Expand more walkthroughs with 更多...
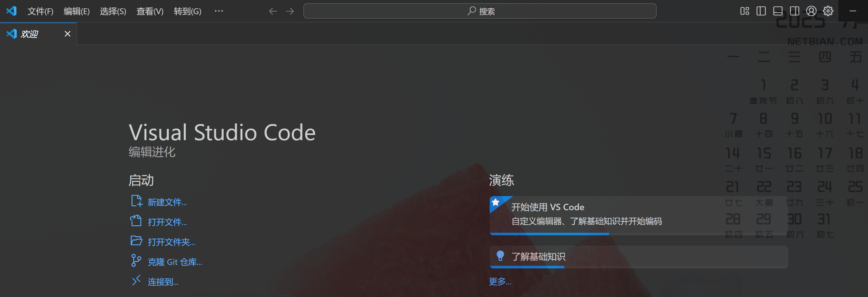 (x=500, y=282)
